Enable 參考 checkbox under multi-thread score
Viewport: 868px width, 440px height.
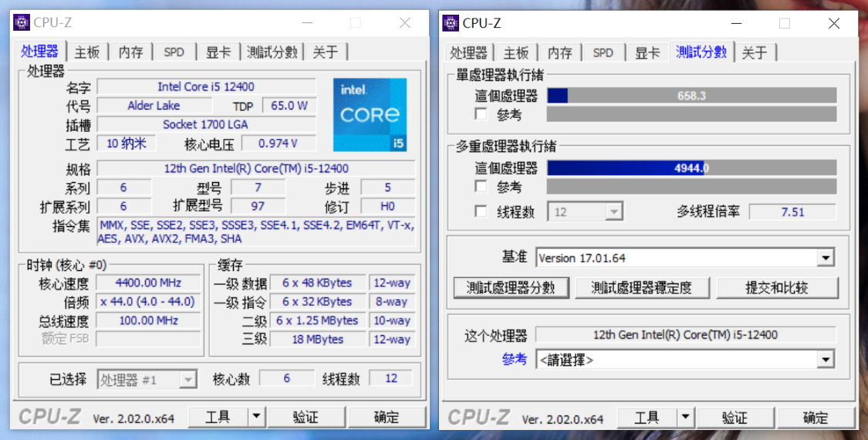481,187
